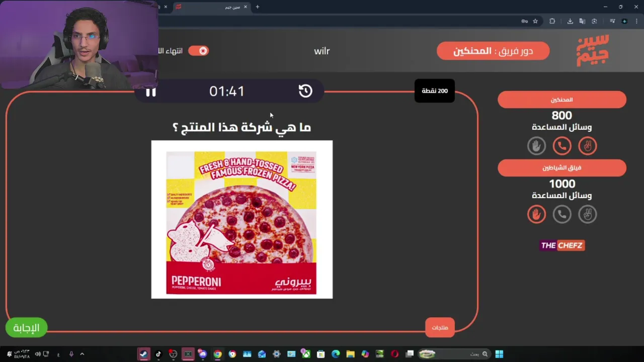Viewport: 644px width, 362px height.
Task: Close the سين جيم browser tab
Action: click(246, 7)
